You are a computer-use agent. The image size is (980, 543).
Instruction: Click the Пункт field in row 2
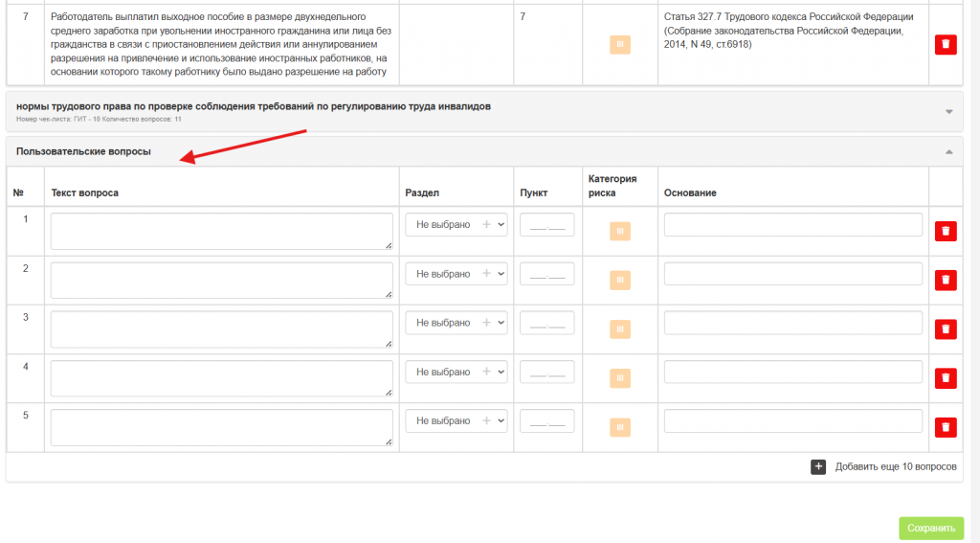coord(546,273)
